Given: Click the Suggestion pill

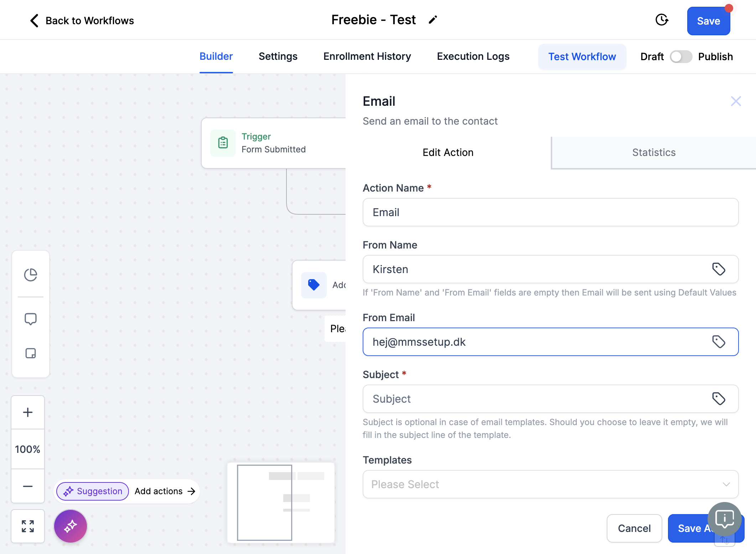Looking at the screenshot, I should tap(93, 491).
